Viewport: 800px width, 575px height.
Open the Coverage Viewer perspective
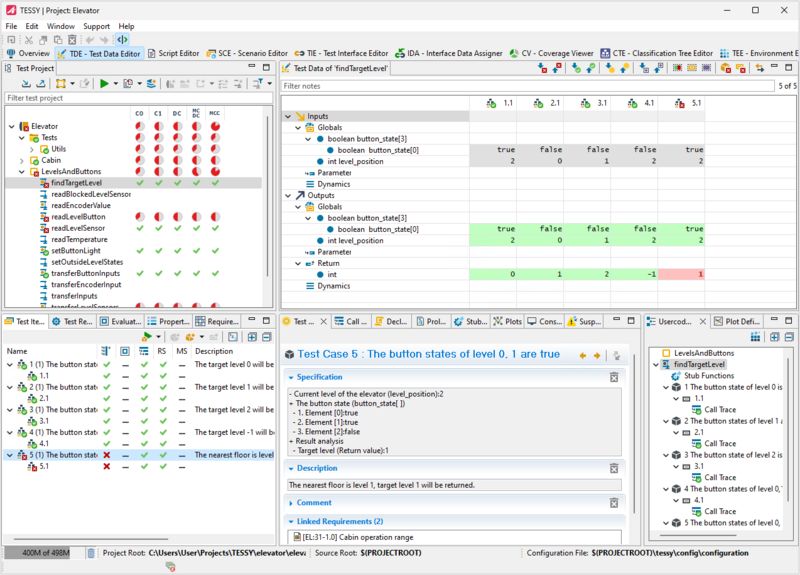click(x=556, y=53)
